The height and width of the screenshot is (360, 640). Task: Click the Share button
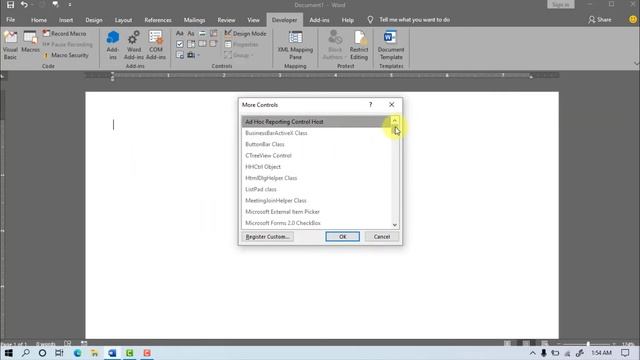point(599,20)
